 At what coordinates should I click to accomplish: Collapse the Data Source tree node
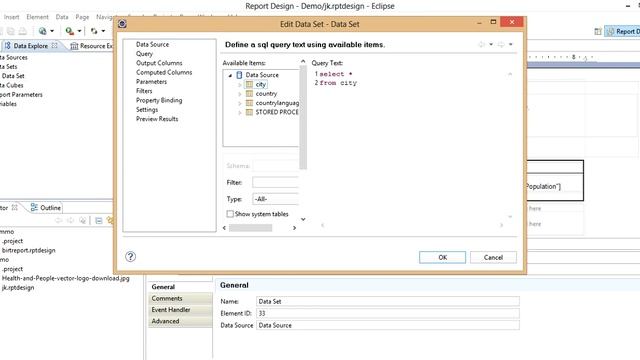230,75
